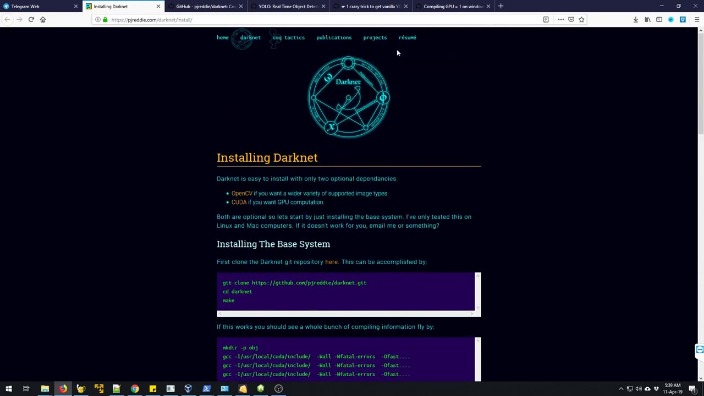Screen dimensions: 704x396
Task: Open the darknet link in site navigation
Action: [x=250, y=38]
